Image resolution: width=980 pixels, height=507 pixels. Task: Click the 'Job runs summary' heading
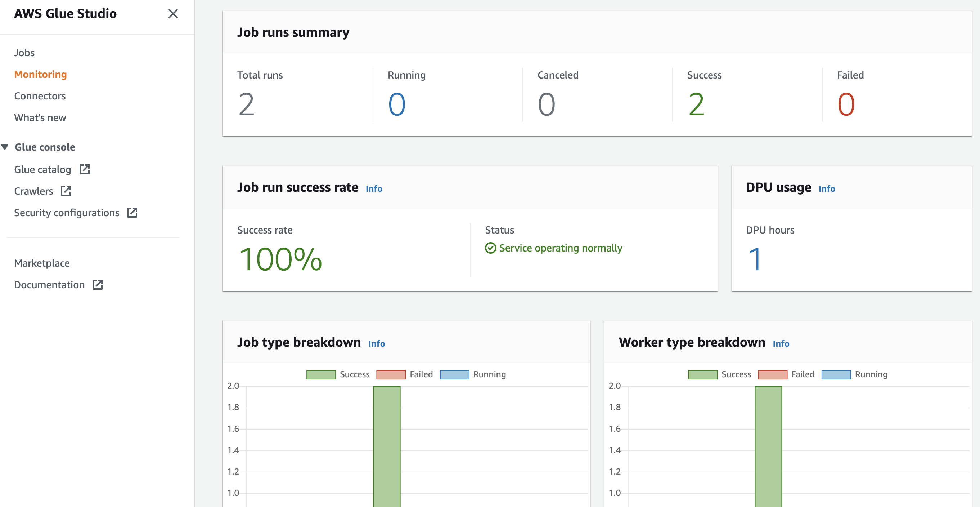[x=293, y=33]
